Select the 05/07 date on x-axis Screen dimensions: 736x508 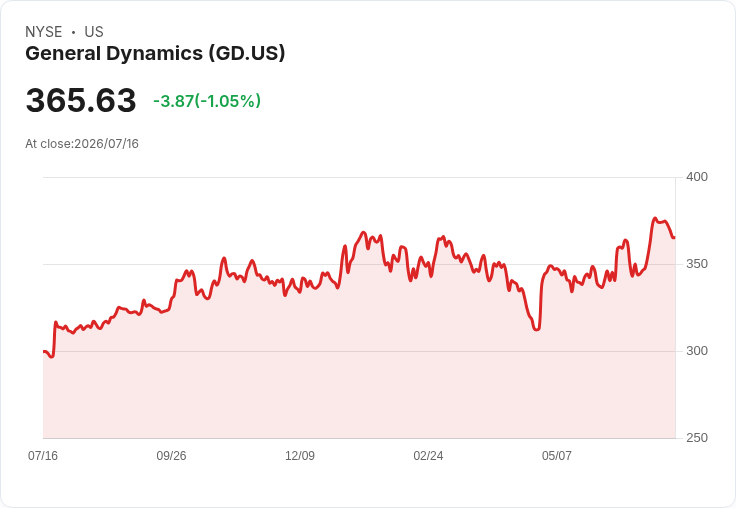[557, 455]
